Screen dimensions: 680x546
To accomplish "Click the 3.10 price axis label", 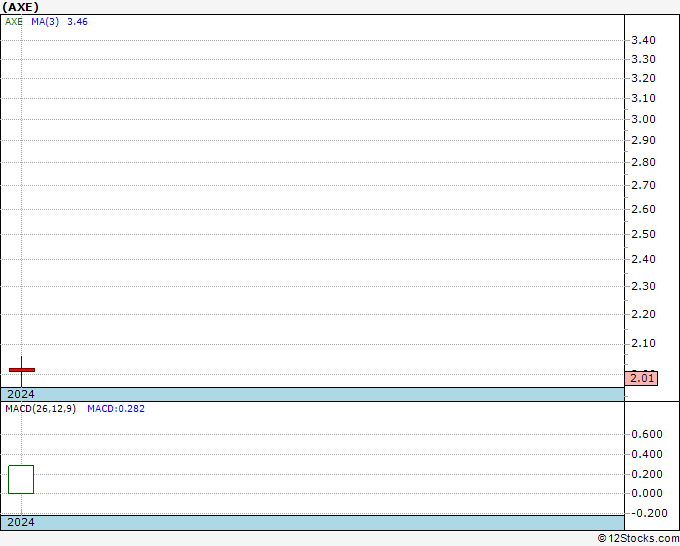I will [643, 98].
